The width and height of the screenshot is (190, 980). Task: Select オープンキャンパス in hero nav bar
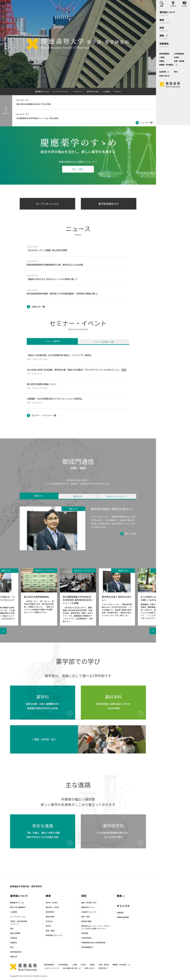coord(60,92)
